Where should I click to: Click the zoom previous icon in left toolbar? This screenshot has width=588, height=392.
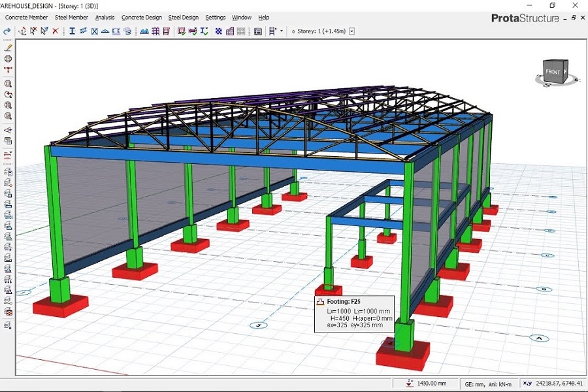click(8, 95)
